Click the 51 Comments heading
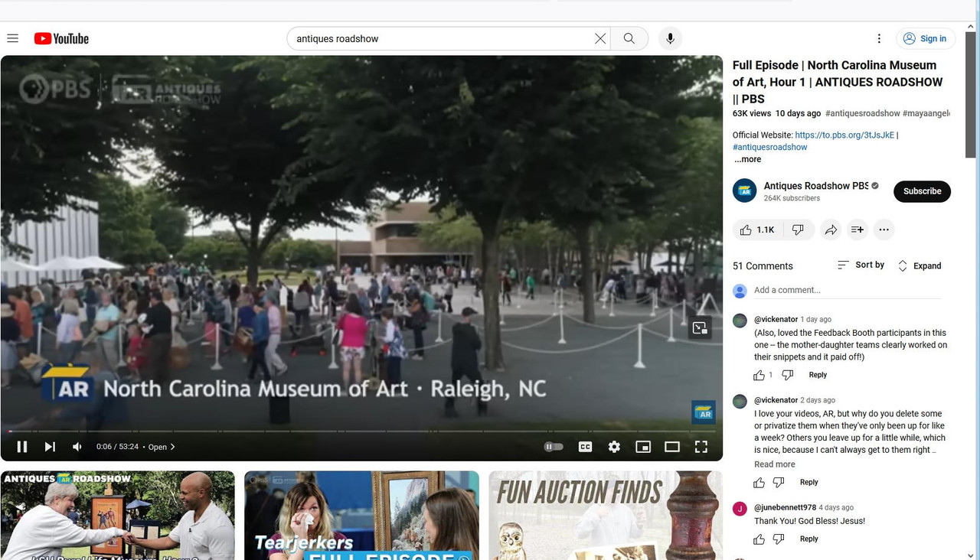The height and width of the screenshot is (560, 980). (x=763, y=265)
